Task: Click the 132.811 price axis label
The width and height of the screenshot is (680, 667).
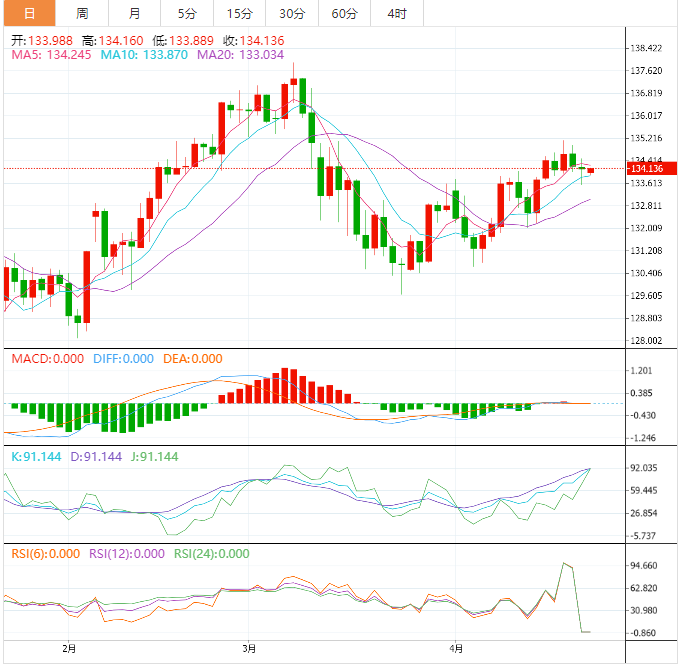Action: pos(646,206)
